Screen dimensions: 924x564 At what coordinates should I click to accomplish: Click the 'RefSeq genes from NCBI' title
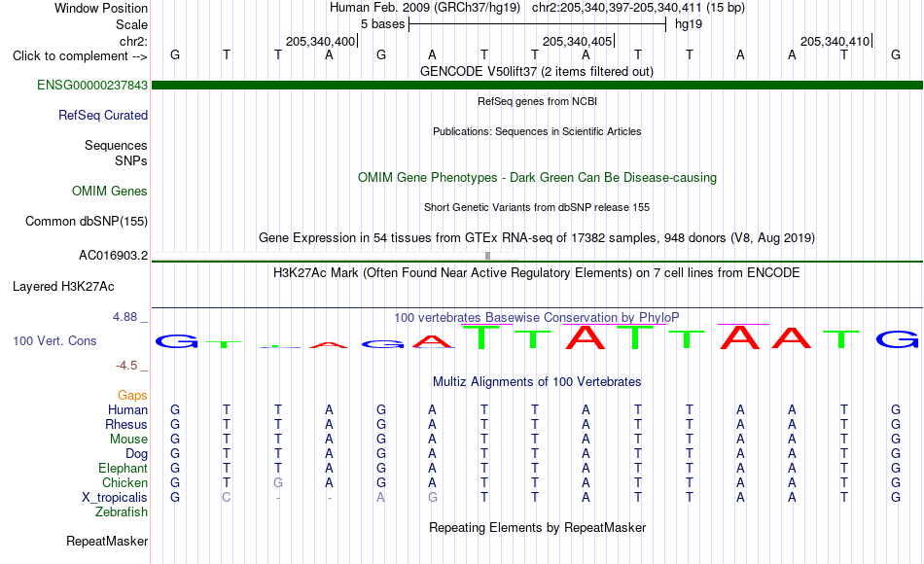(x=537, y=101)
